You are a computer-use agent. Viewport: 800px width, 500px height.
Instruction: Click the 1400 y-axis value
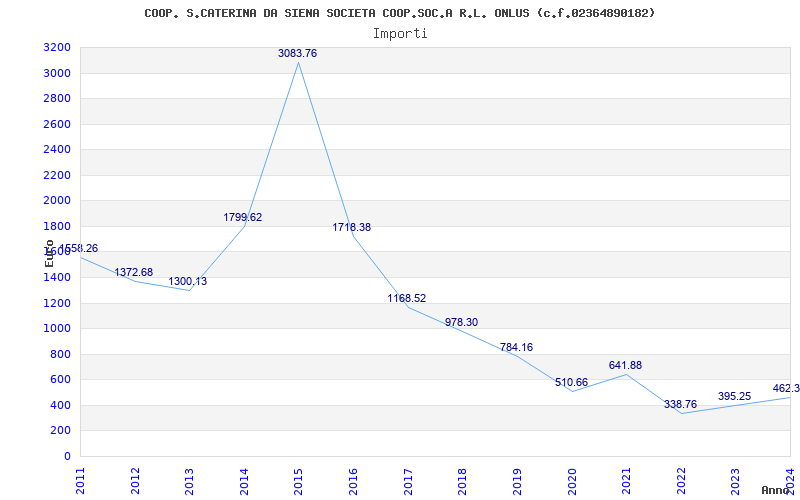[57, 278]
